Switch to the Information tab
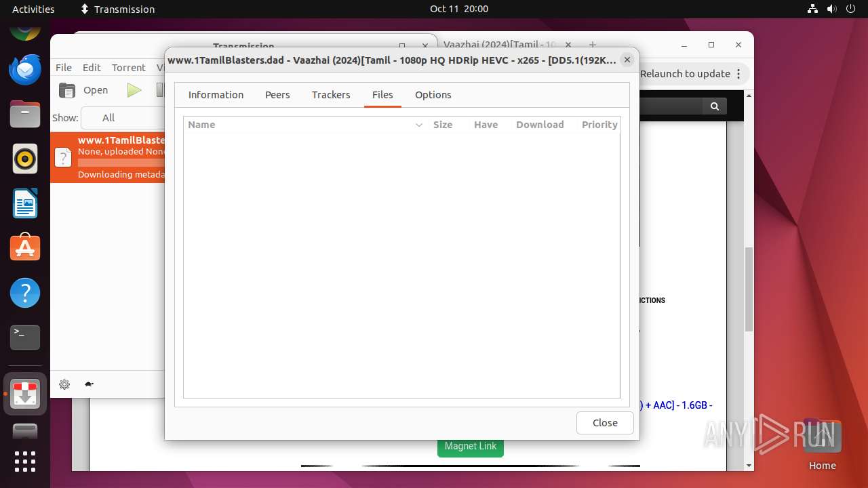Viewport: 868px width, 488px height. click(x=216, y=95)
